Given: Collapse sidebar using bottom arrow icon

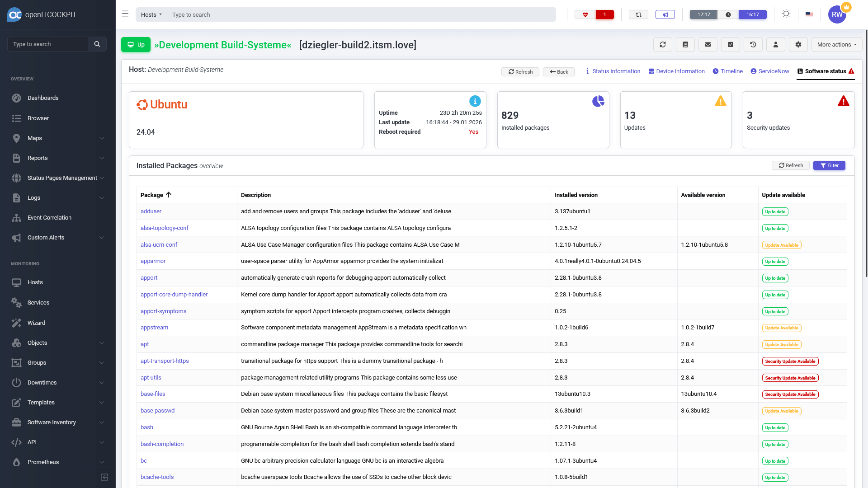Looking at the screenshot, I should pos(104,477).
